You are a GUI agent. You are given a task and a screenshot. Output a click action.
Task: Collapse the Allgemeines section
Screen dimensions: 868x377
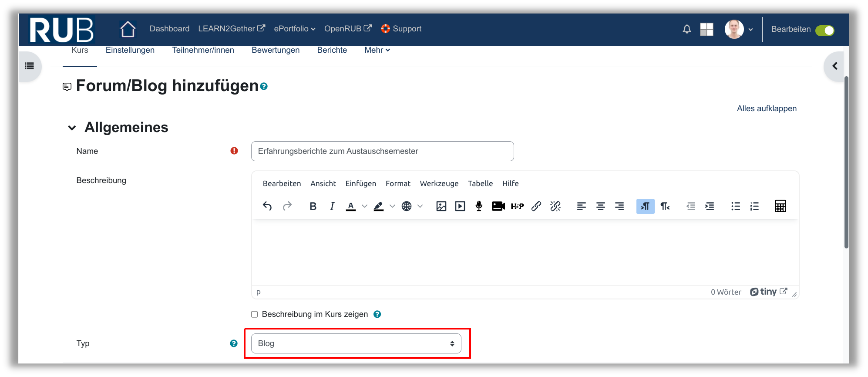pos(72,128)
